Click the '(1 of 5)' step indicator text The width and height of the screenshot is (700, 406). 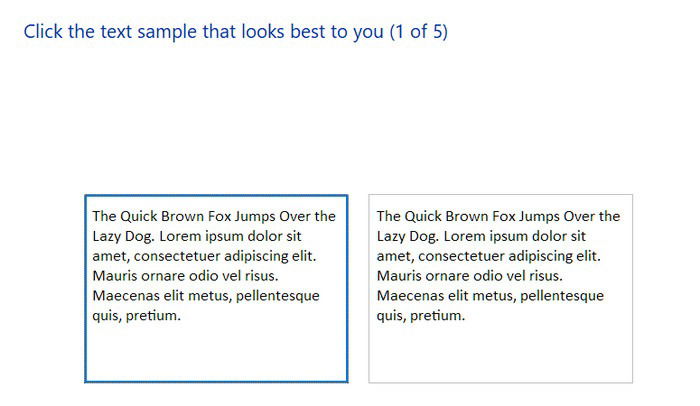(x=419, y=32)
